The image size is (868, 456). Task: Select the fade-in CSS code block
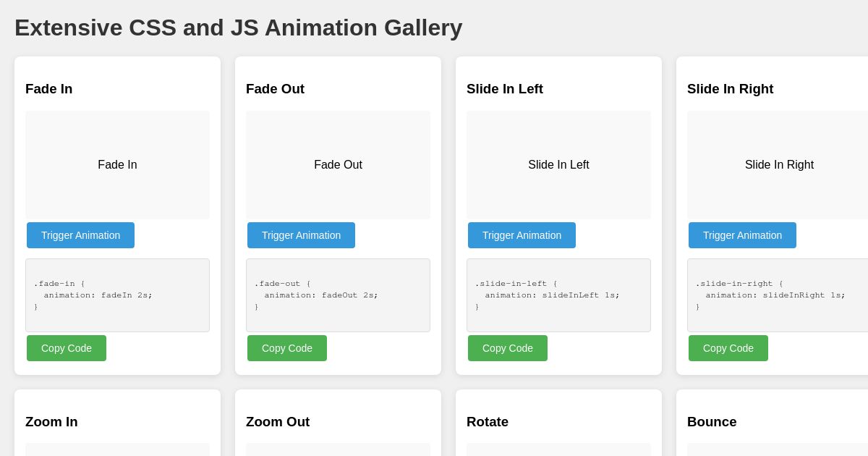coord(117,295)
